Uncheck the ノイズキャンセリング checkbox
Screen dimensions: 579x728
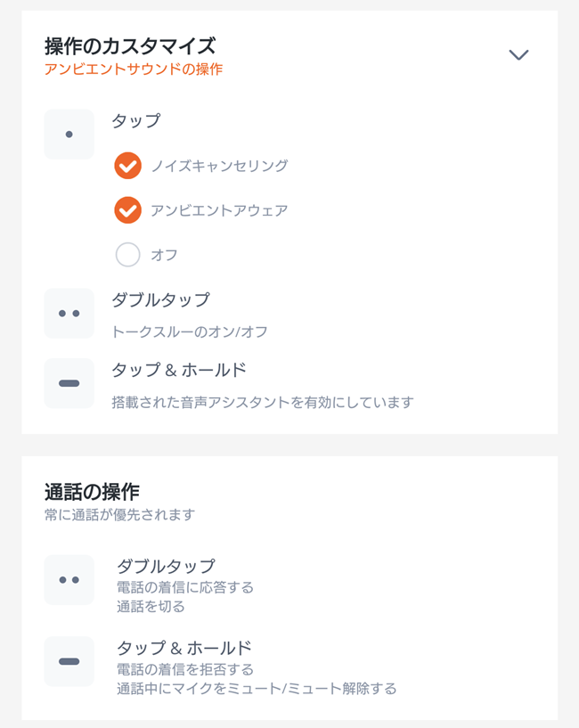point(127,166)
